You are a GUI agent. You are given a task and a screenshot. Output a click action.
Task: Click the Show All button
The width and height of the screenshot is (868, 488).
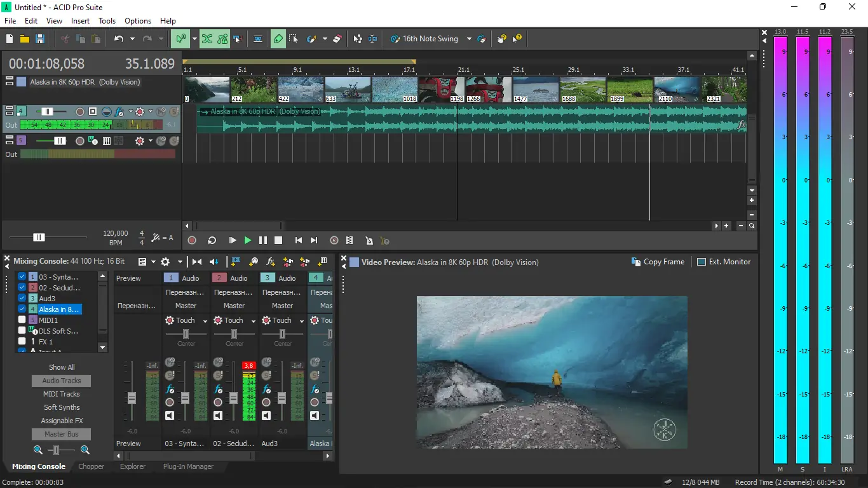[62, 367]
